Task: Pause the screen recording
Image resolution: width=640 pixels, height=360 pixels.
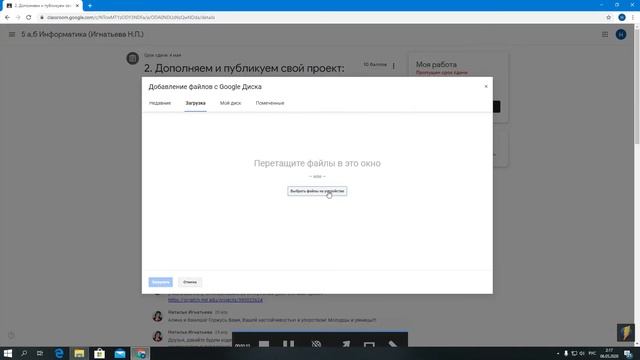Action: point(289,344)
